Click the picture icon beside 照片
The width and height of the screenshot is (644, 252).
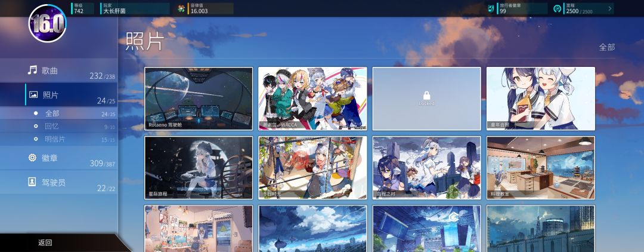tap(33, 94)
